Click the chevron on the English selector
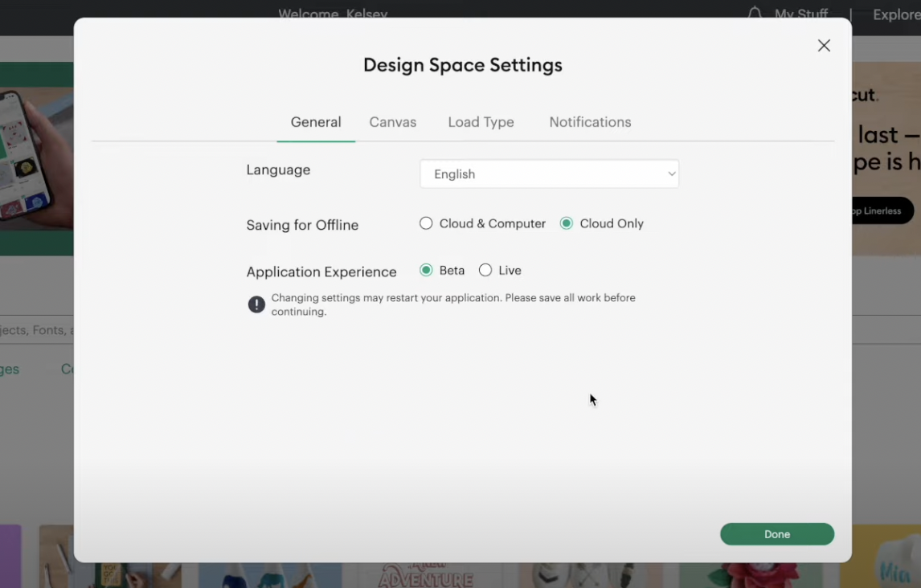Viewport: 921px width, 588px height. click(672, 174)
